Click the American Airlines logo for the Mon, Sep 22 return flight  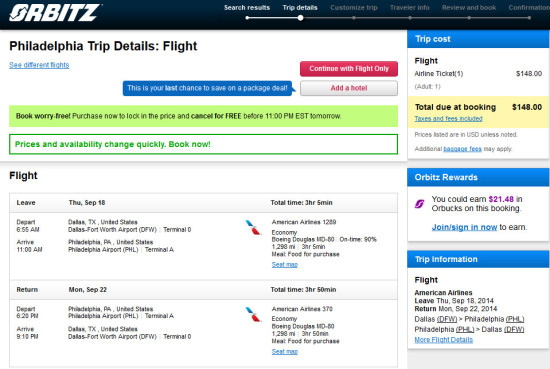tap(253, 314)
